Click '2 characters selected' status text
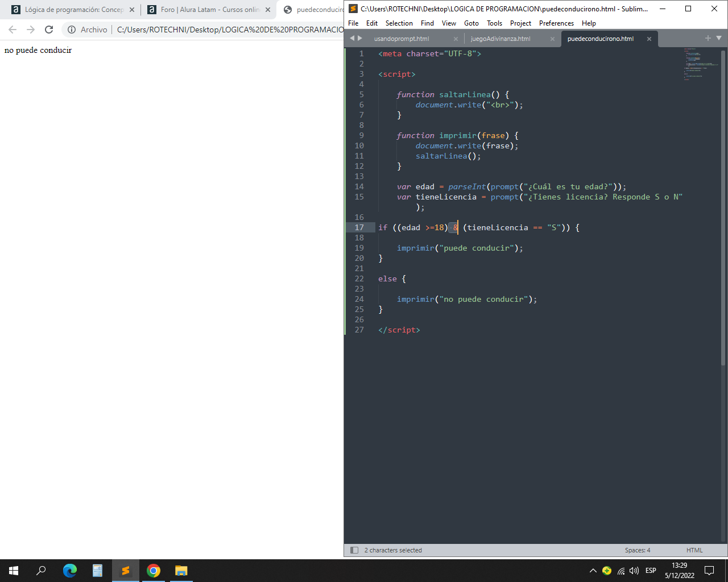 (x=393, y=550)
